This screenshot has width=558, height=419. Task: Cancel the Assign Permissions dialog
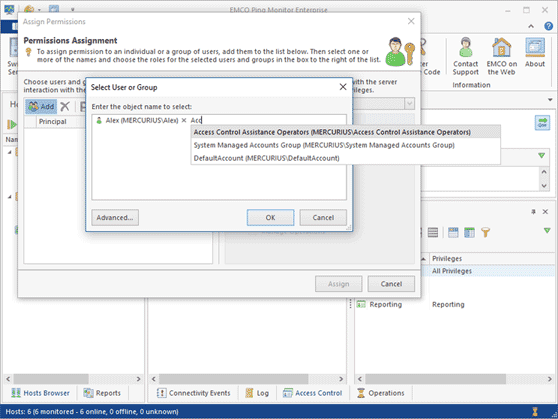coord(391,284)
